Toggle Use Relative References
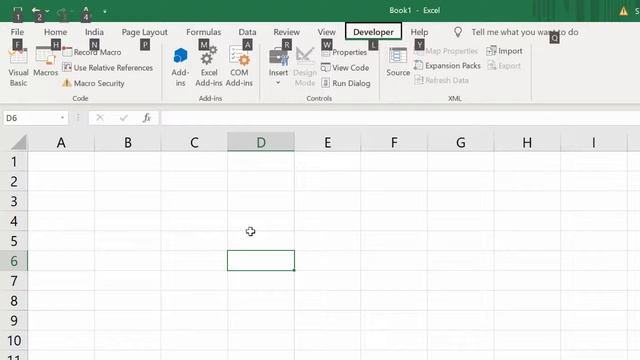The image size is (640, 360). [x=108, y=68]
